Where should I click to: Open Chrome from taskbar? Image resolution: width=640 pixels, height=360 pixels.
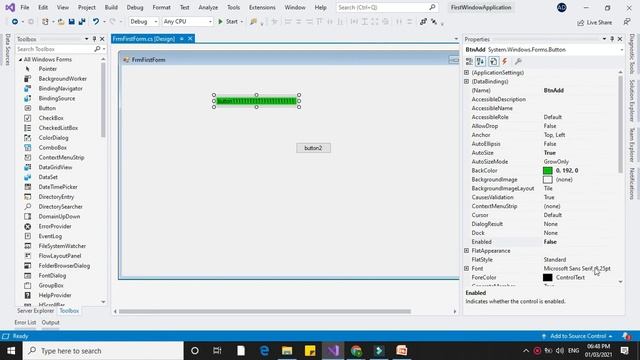(356, 351)
